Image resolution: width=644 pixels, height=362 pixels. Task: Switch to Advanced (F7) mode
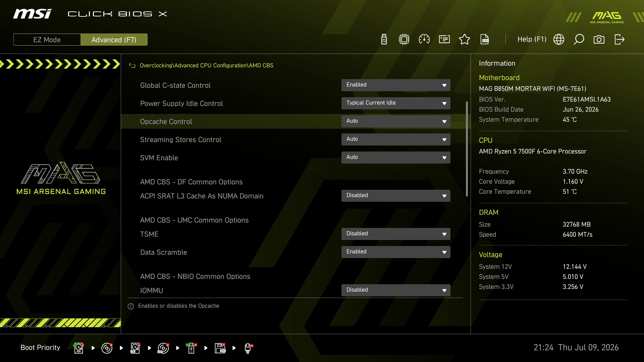tap(114, 40)
